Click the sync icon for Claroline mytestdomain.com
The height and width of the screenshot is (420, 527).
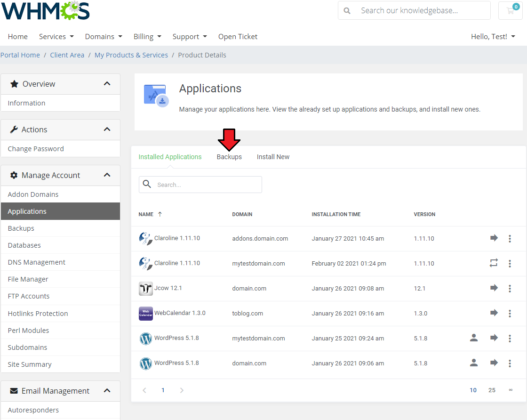point(494,263)
